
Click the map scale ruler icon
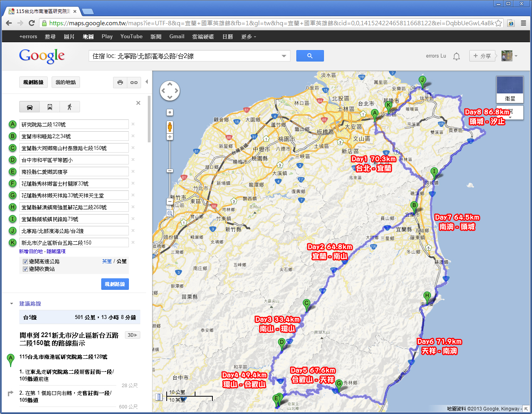[x=159, y=397]
